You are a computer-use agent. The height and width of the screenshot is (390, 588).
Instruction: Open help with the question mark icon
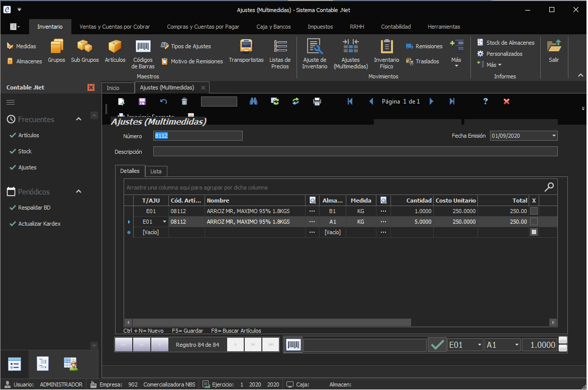coord(485,101)
